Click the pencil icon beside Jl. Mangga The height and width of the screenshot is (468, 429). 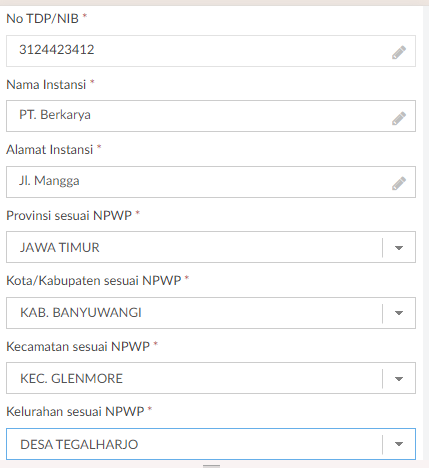399,183
